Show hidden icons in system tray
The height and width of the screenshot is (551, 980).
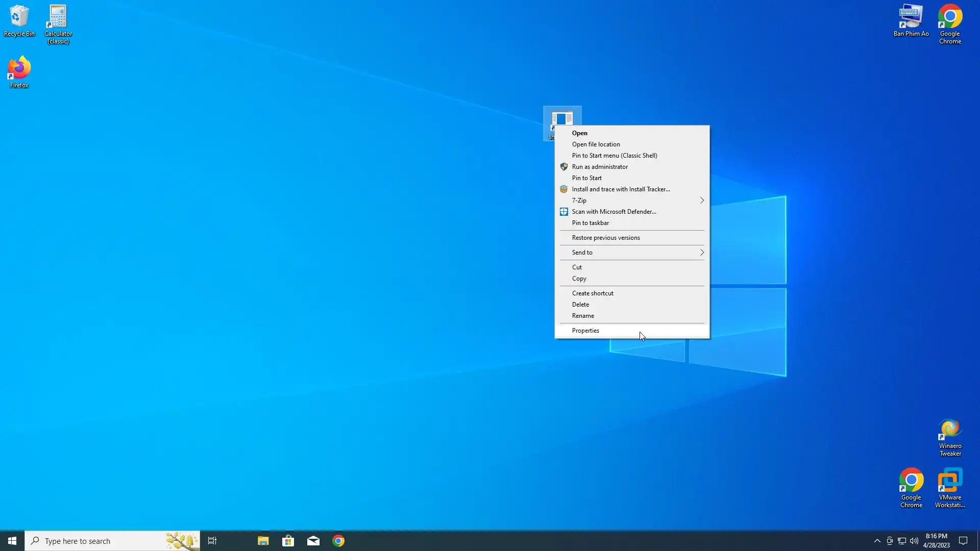(877, 541)
